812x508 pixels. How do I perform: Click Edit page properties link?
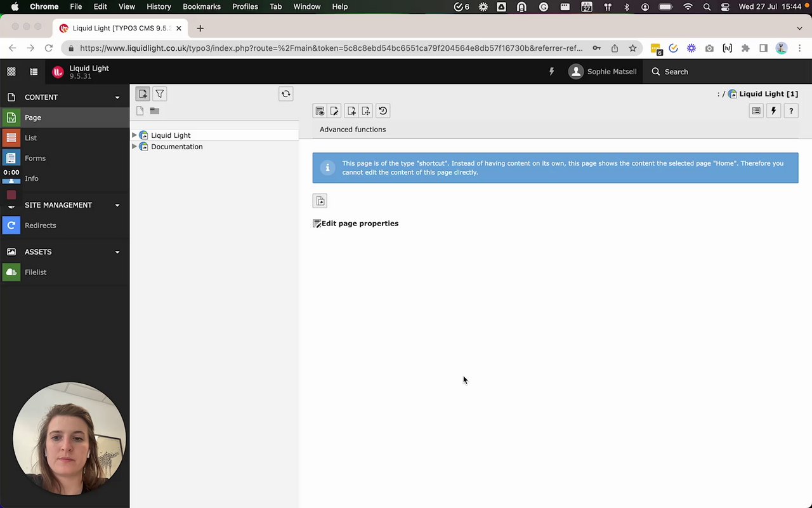(360, 224)
